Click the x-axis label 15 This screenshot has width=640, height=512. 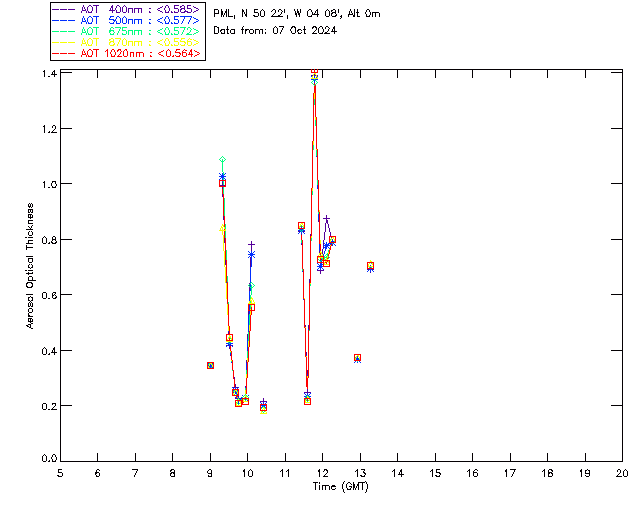[435, 473]
